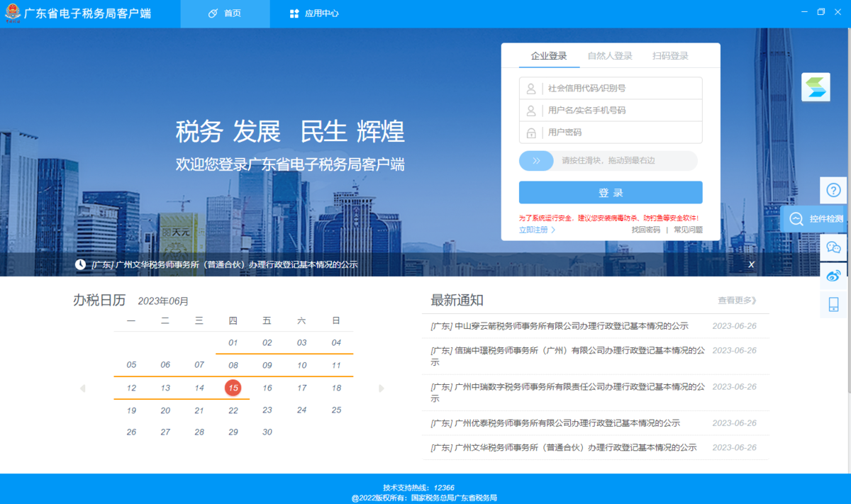851x504 pixels.
Task: Click the lock icon in password field
Action: point(530,133)
